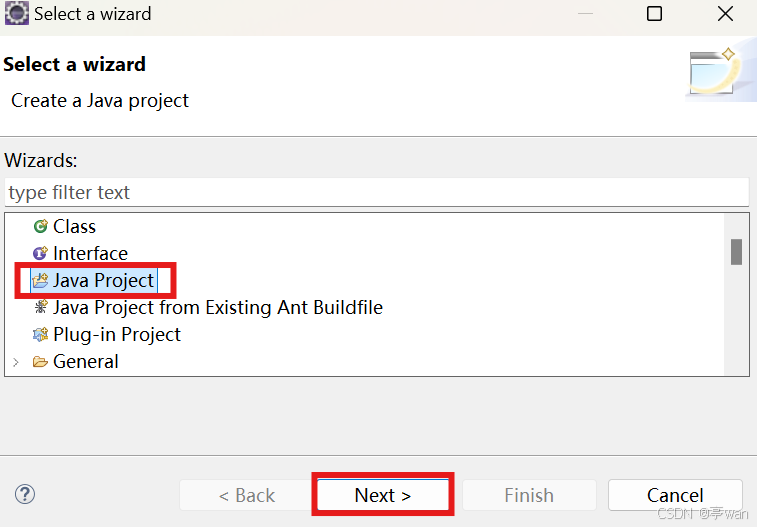Viewport: 757px width, 527px height.
Task: Click the Next button
Action: [383, 495]
